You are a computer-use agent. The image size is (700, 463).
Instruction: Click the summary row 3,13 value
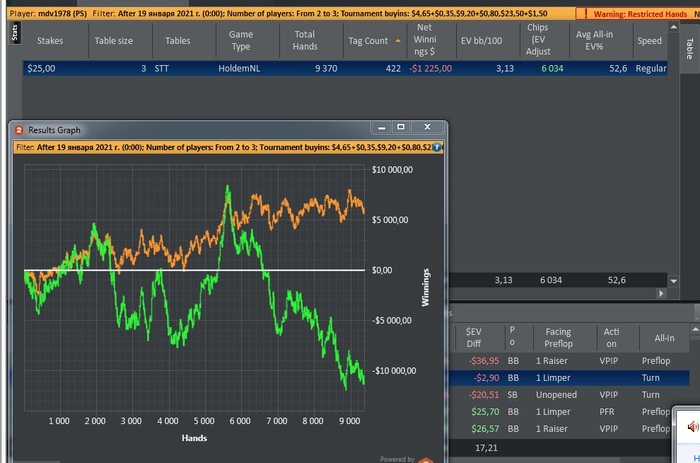pos(504,280)
